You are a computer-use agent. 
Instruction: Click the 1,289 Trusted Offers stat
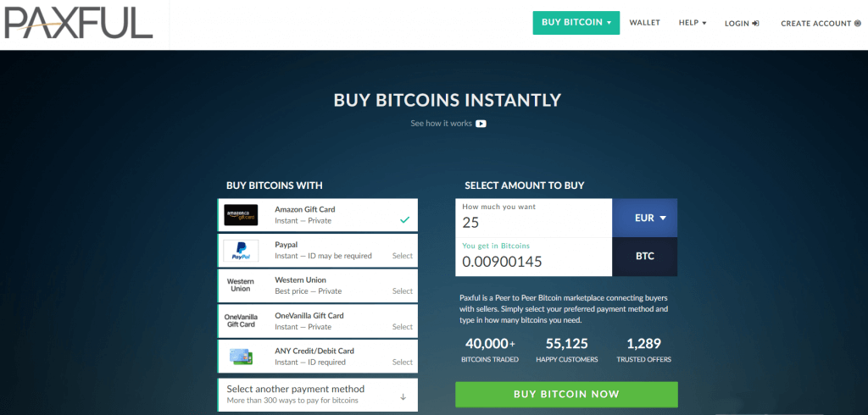coord(644,351)
